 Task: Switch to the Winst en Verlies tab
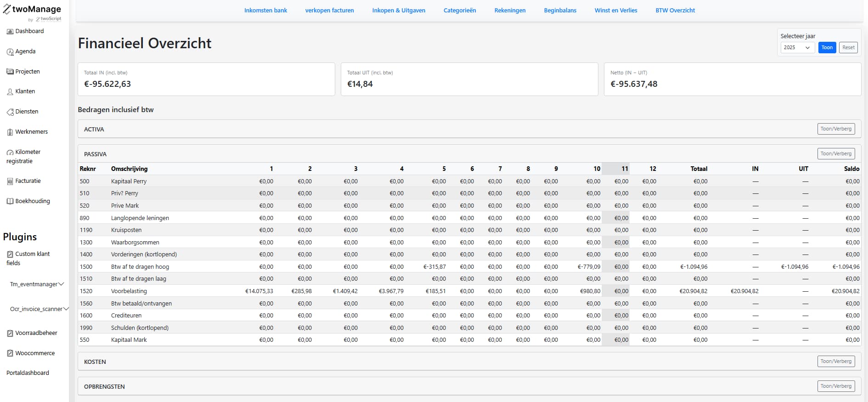pos(615,11)
